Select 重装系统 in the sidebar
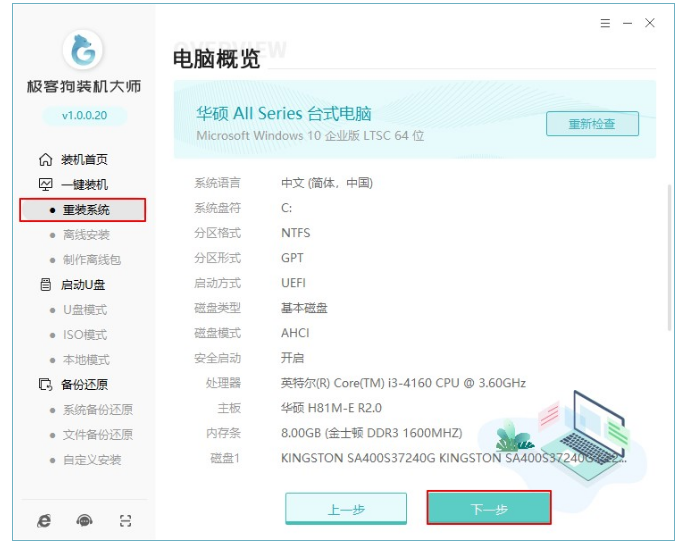 click(85, 210)
